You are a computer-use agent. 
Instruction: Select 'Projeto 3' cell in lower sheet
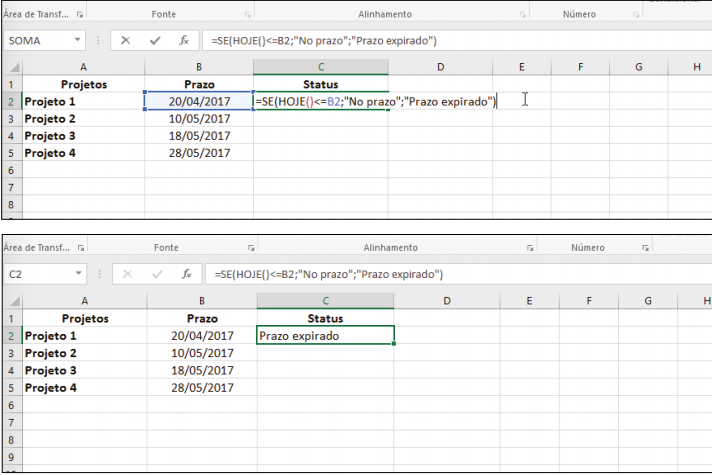tap(83, 370)
